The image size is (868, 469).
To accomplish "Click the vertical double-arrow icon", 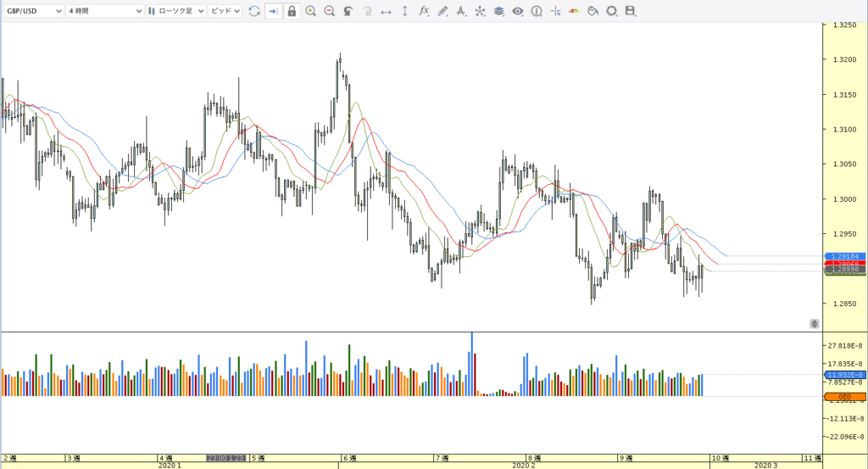I will point(404,11).
